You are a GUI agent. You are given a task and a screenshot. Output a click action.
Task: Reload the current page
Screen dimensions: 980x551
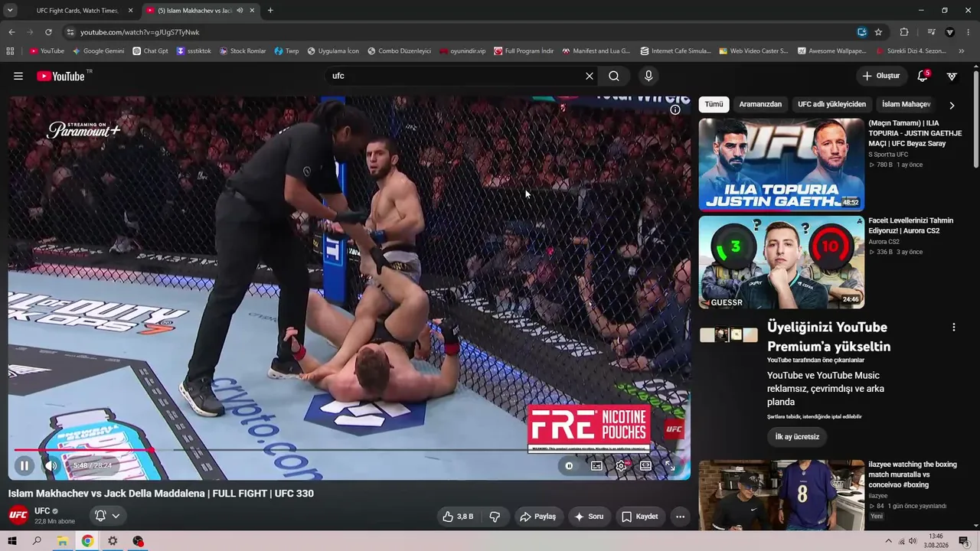pos(48,32)
